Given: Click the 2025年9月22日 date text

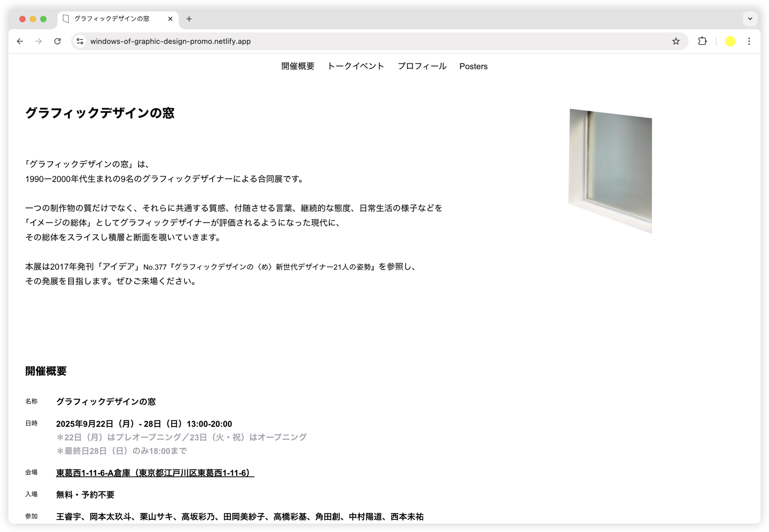Looking at the screenshot, I should click(144, 424).
